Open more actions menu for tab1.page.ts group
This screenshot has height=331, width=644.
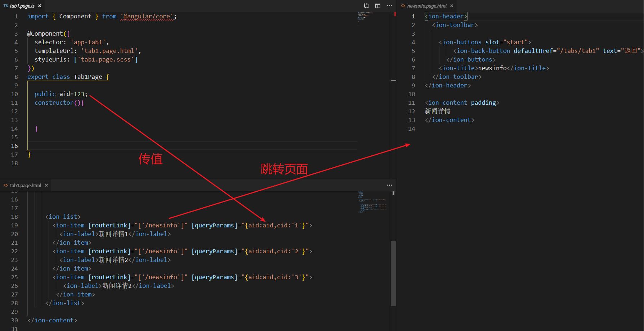tap(389, 6)
